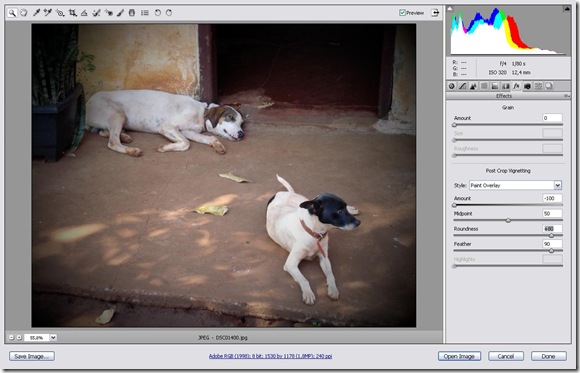The image size is (580, 373).
Task: Open the Effects panel flyout menu
Action: 566,96
